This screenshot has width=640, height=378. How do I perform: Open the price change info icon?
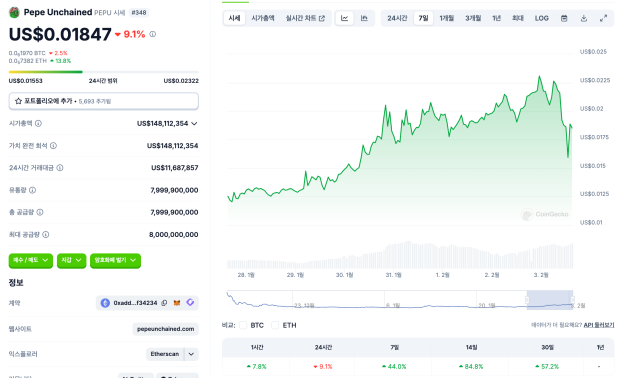[x=153, y=34]
